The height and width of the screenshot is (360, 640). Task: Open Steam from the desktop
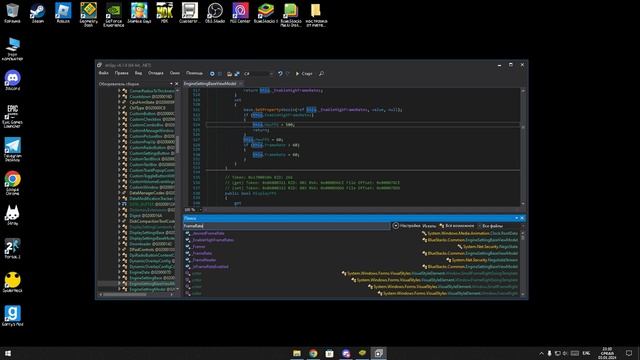[x=38, y=13]
